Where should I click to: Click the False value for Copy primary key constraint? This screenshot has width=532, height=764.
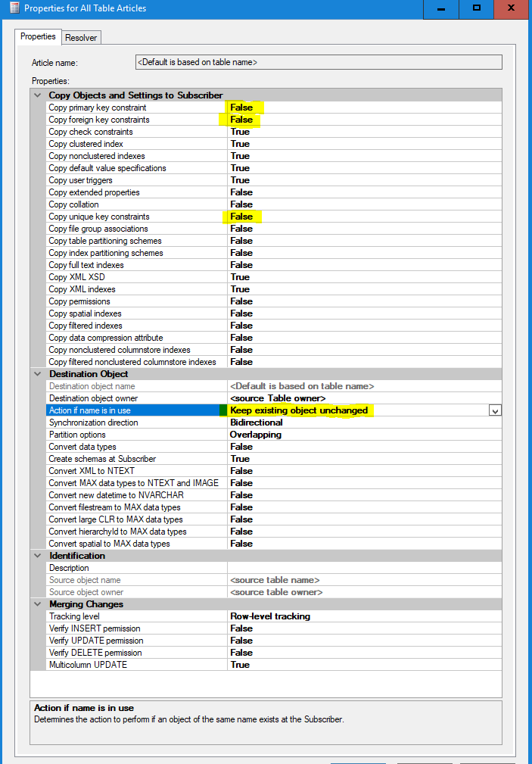[x=241, y=108]
